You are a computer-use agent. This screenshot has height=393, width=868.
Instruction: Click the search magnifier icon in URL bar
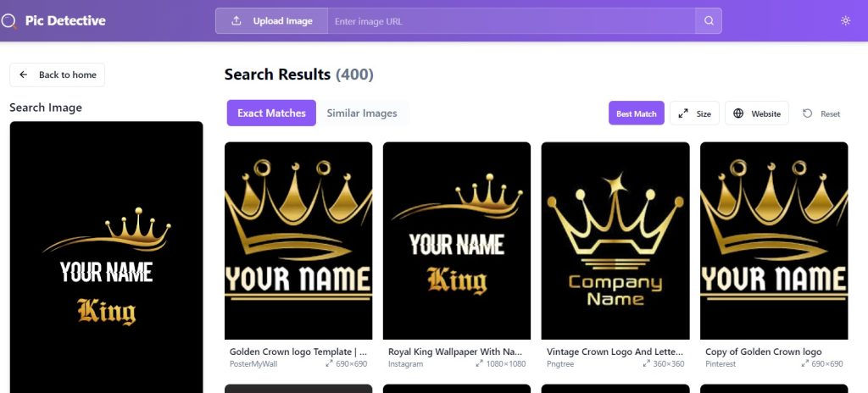click(x=709, y=21)
